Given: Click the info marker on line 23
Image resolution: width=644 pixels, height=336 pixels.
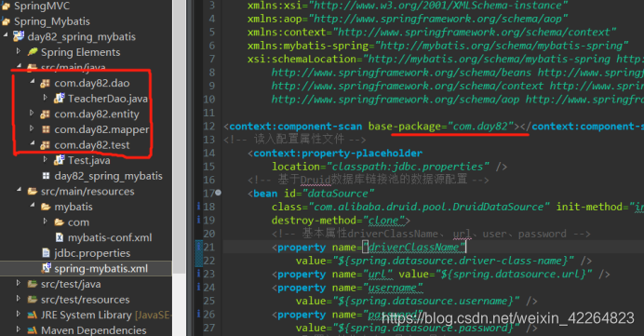Looking at the screenshot, I should pos(199,274).
